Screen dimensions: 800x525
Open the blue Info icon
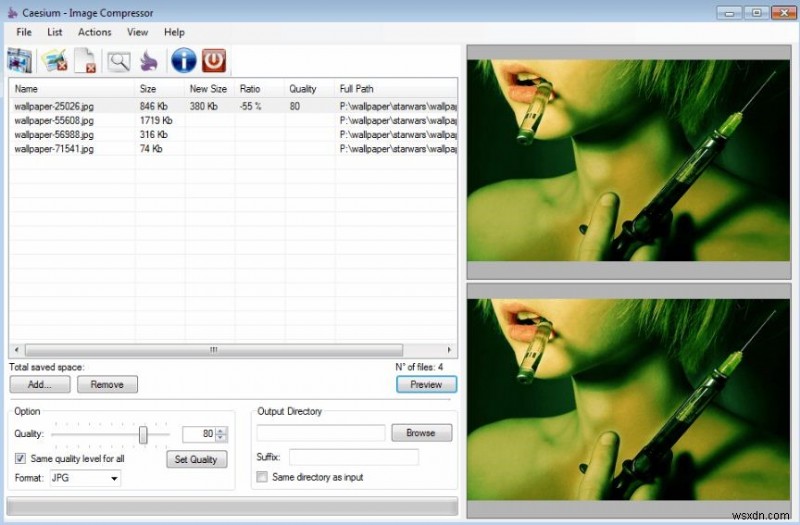tap(184, 60)
